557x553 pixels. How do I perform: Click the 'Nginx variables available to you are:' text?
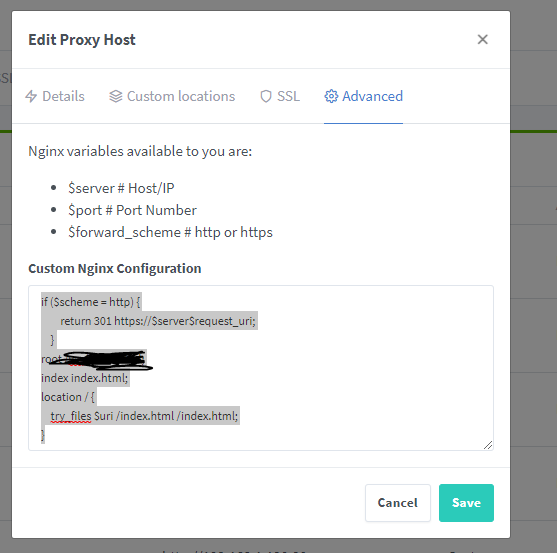coord(140,151)
